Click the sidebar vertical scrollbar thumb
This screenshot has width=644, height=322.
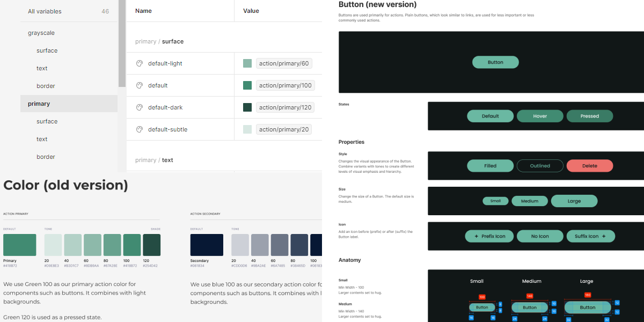click(122, 43)
